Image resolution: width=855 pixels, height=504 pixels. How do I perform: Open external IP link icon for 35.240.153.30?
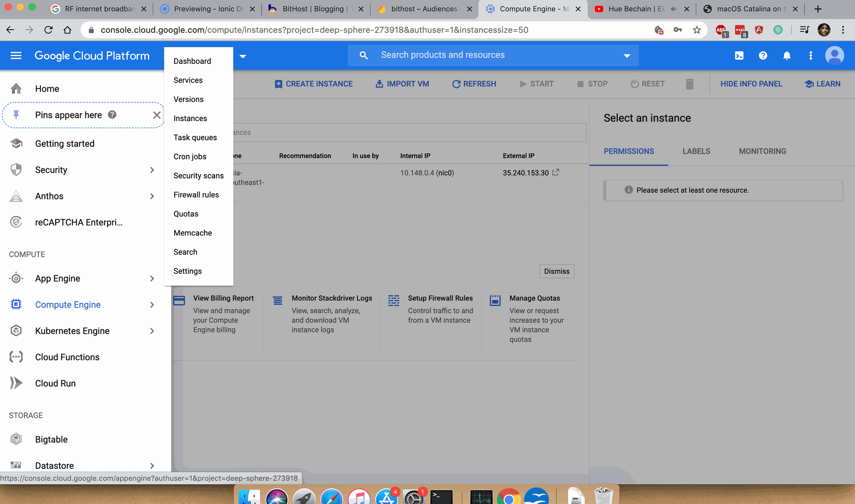click(x=556, y=172)
